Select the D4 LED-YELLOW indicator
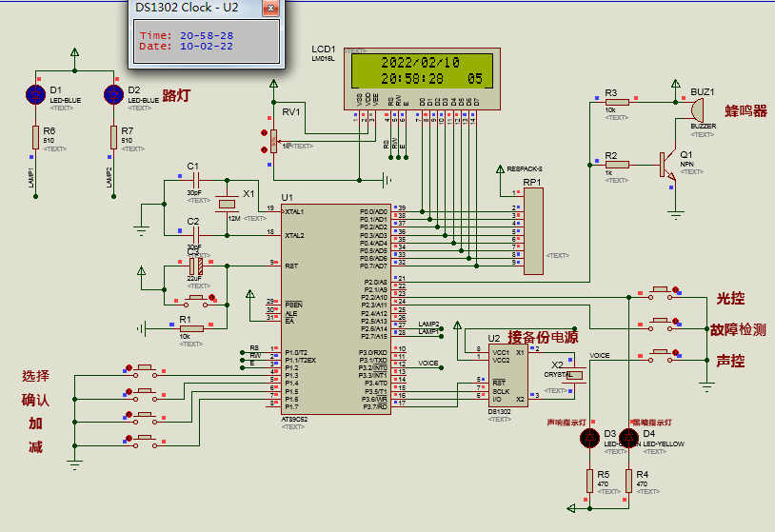 628,438
